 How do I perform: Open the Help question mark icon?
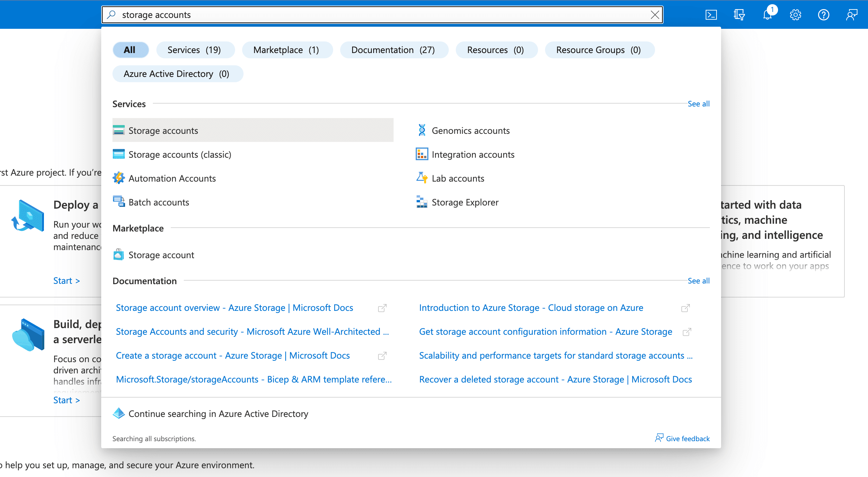coord(823,15)
